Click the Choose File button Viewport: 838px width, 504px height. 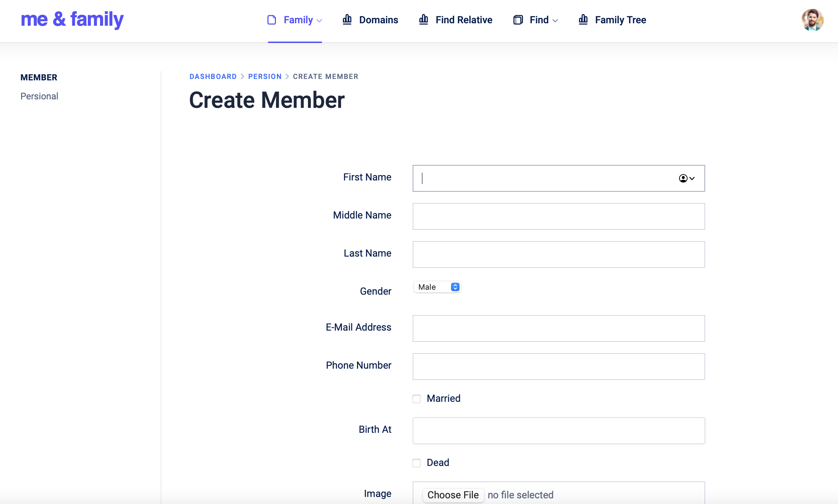(x=453, y=495)
